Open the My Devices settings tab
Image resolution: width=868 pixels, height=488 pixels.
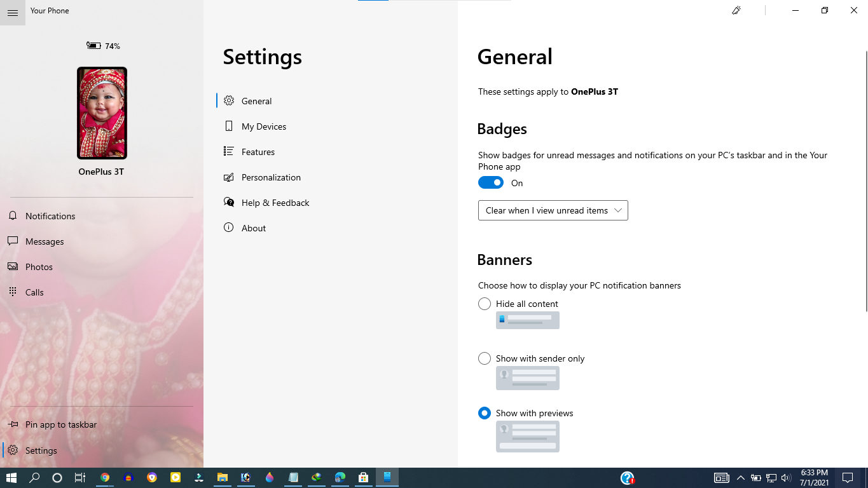coord(331,126)
